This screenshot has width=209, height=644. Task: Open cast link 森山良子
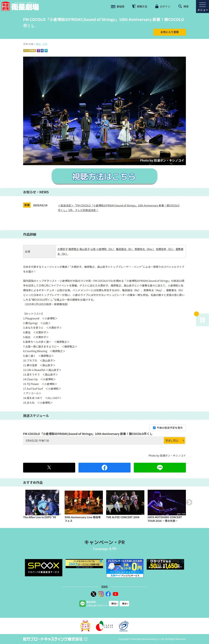(84, 249)
